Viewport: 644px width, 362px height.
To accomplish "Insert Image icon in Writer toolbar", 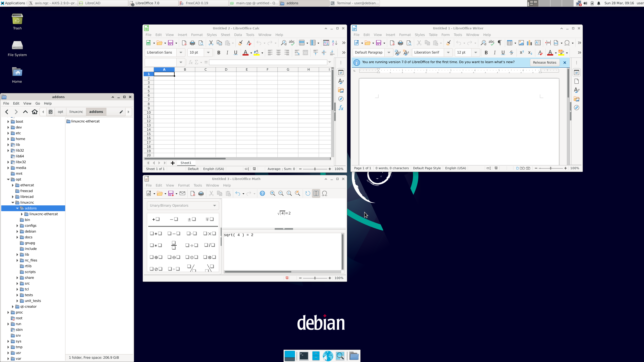I will coord(521,43).
